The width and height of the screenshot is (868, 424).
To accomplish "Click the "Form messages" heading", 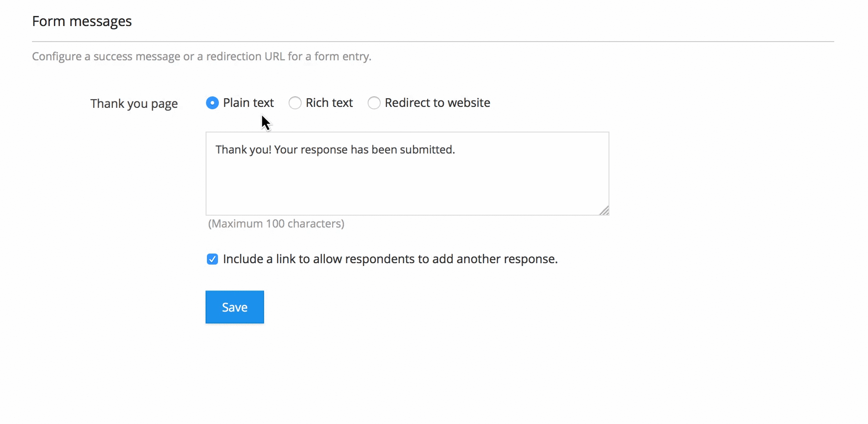I will click(x=82, y=21).
